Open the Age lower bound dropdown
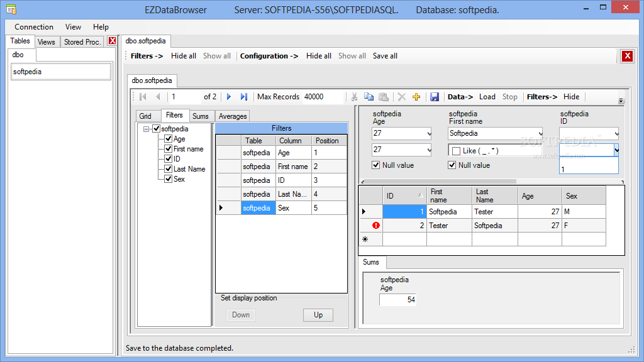The width and height of the screenshot is (644, 362). tap(429, 133)
